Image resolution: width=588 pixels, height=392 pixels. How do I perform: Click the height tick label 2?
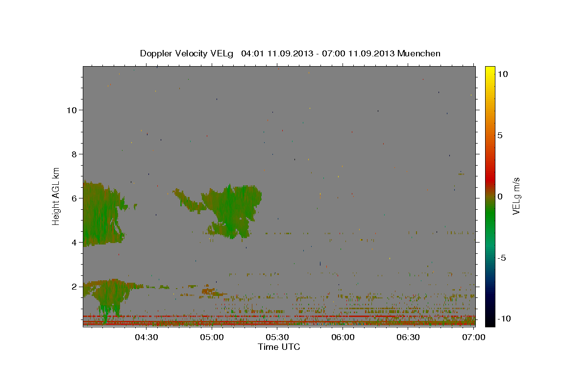[74, 286]
